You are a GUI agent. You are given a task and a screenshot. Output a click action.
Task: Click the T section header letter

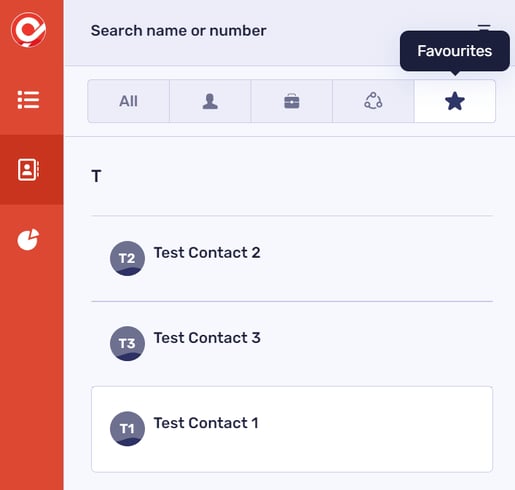point(96,176)
